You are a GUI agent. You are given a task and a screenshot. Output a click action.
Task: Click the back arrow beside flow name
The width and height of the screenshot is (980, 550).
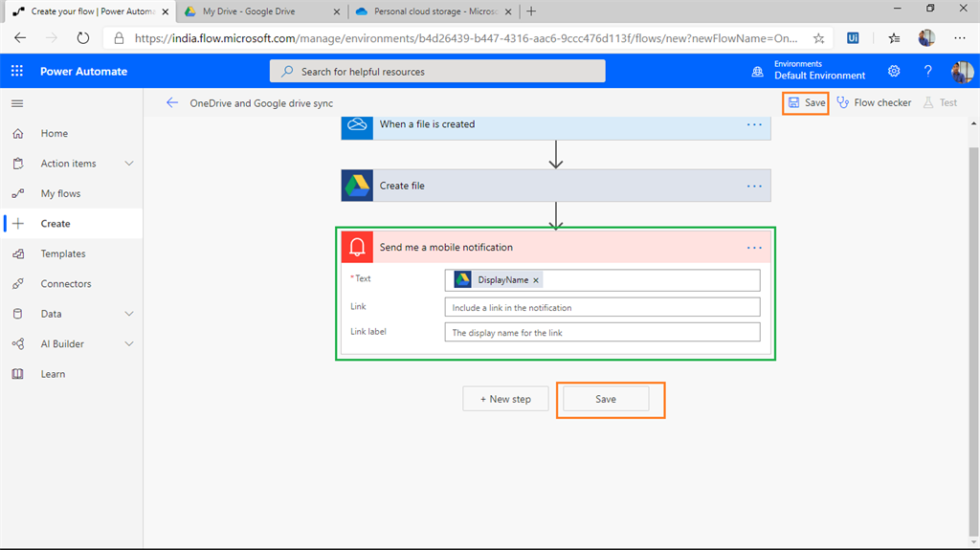172,102
